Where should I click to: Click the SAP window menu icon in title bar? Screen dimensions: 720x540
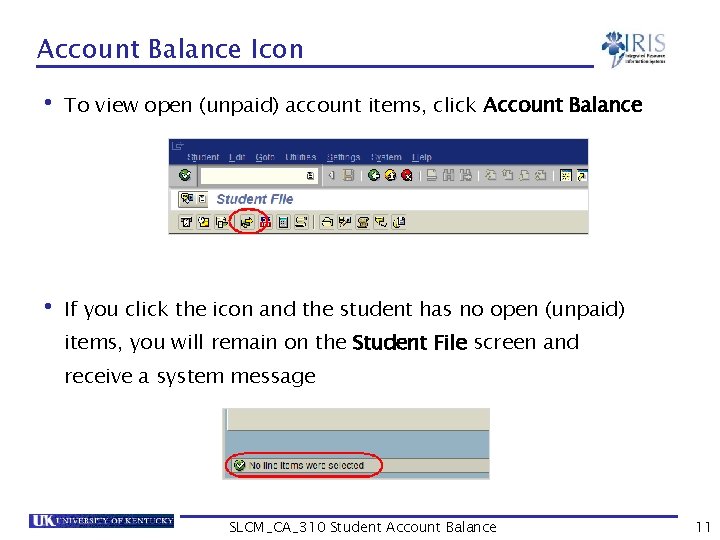177,146
